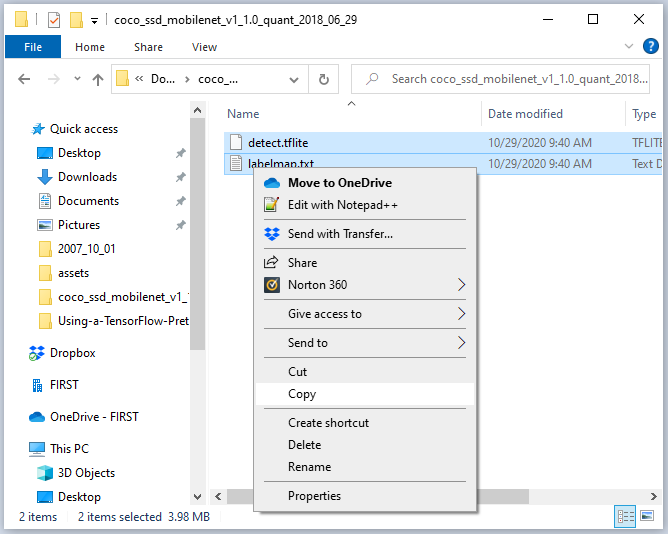Image resolution: width=668 pixels, height=534 pixels.
Task: Switch to details view in status bar
Action: coord(626,516)
